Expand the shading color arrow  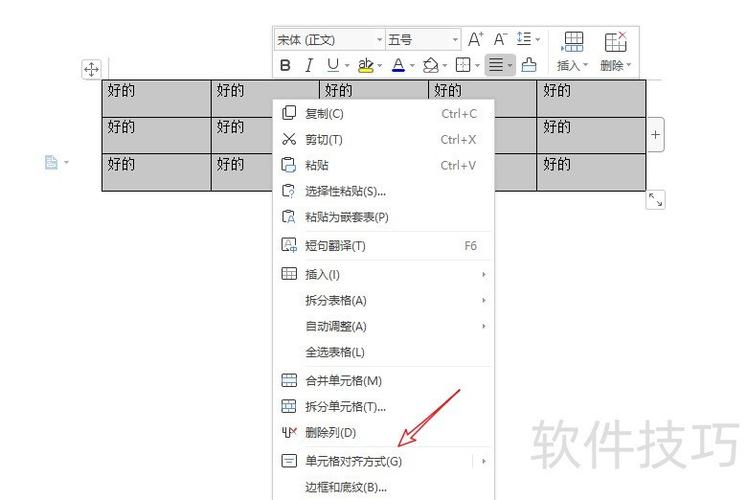tap(444, 65)
